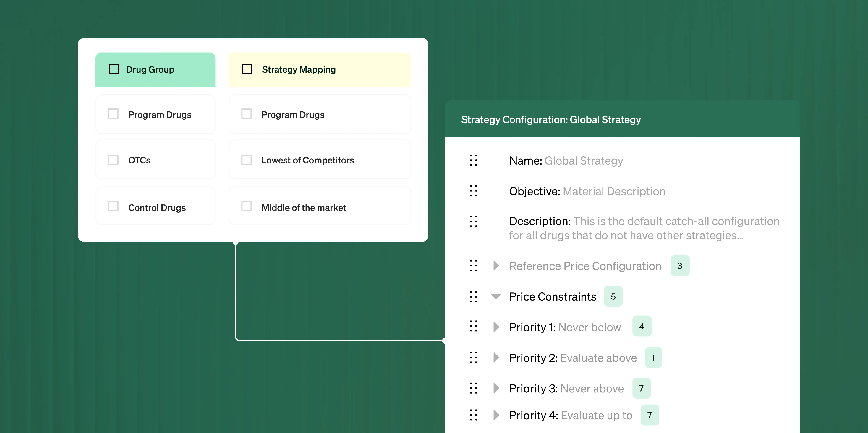Expand Priority 2: Evaluate above

496,357
